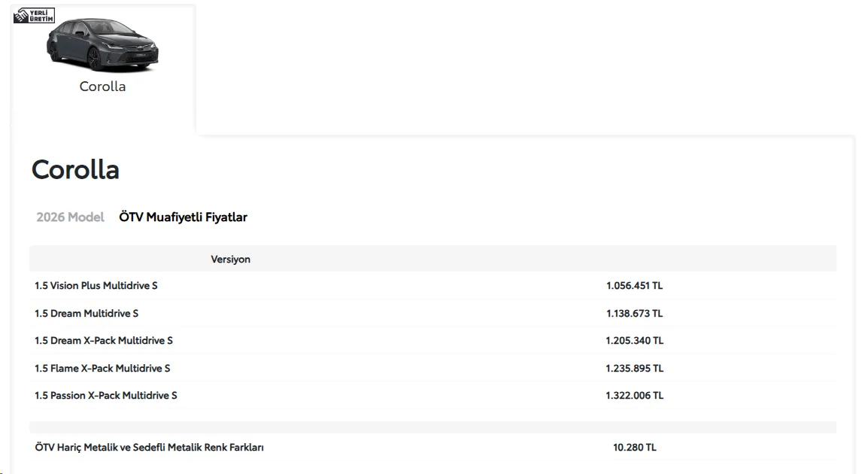Choose the 1.5 Dream X-Pack Multidrive S version
Screen dimensions: 868x474
(x=433, y=341)
